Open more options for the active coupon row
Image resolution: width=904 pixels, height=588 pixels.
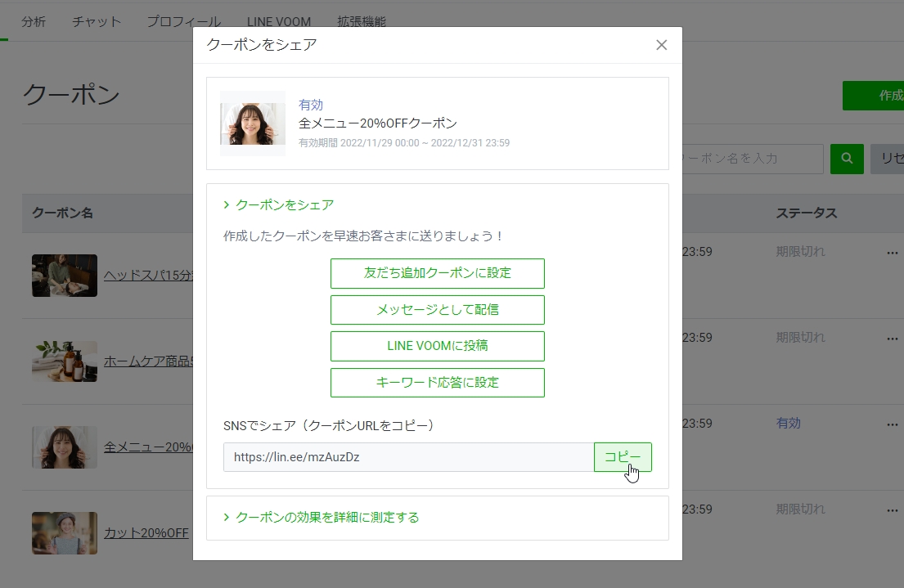point(892,424)
